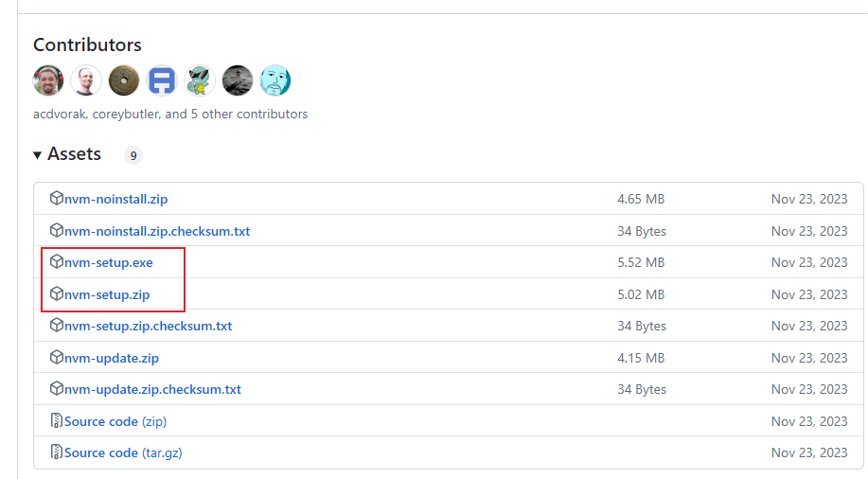
Task: Click 34 Bytes in nvm-setup.zip.checksum.txt row
Action: [642, 327]
